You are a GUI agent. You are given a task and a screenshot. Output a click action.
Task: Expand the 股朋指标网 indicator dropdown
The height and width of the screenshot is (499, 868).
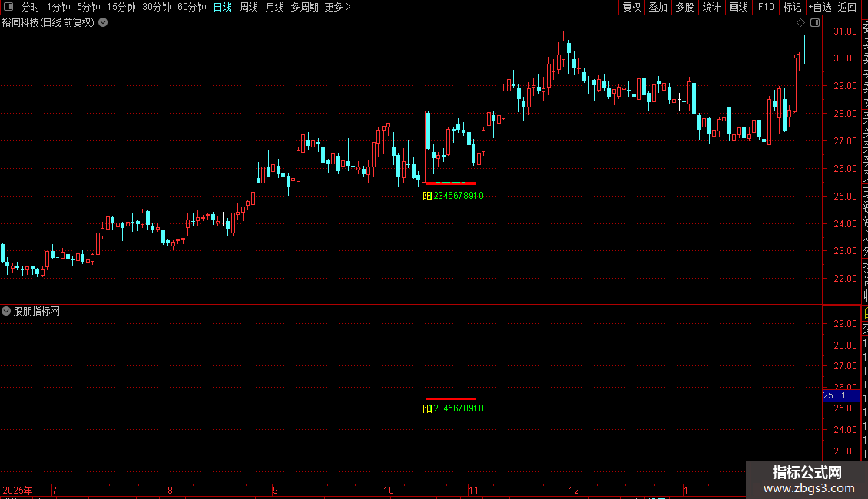(6, 312)
